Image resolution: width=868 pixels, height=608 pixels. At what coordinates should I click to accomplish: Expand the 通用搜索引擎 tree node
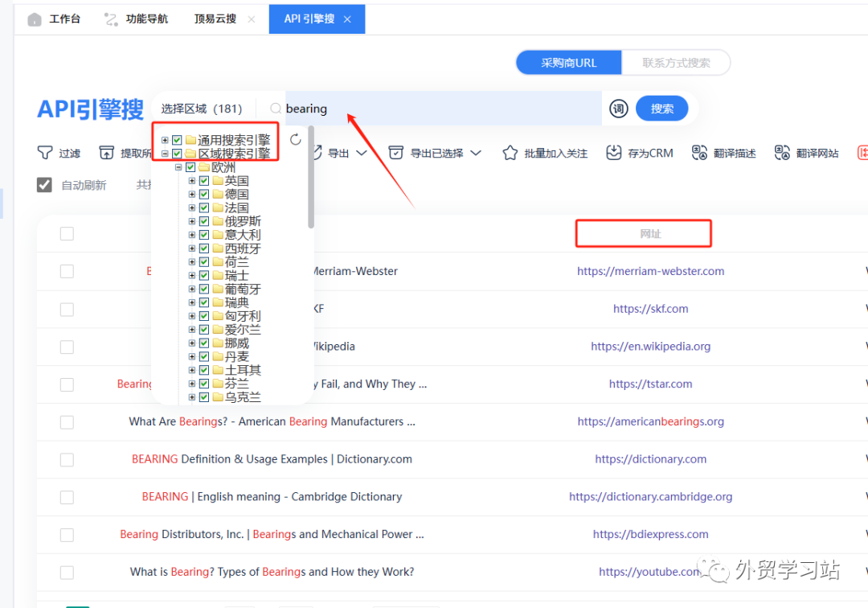pyautogui.click(x=165, y=140)
